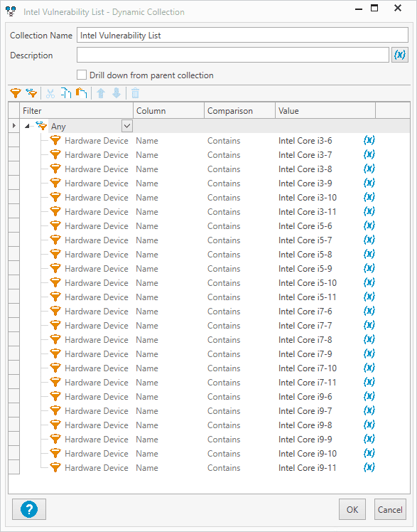Click variable icon for Intel Core i3-6 row

369,140
